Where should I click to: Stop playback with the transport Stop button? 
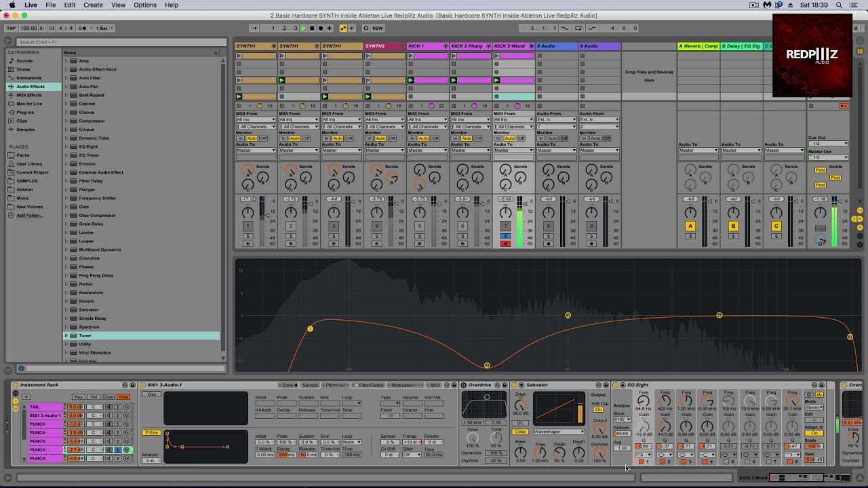(312, 28)
